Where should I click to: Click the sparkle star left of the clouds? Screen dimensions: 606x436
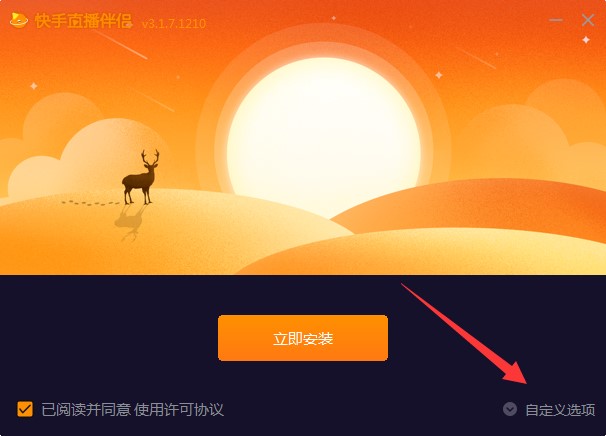tap(34, 85)
